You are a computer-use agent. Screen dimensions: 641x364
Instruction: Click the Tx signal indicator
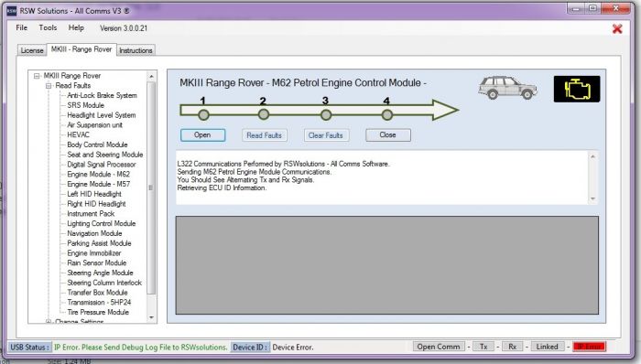tap(483, 347)
